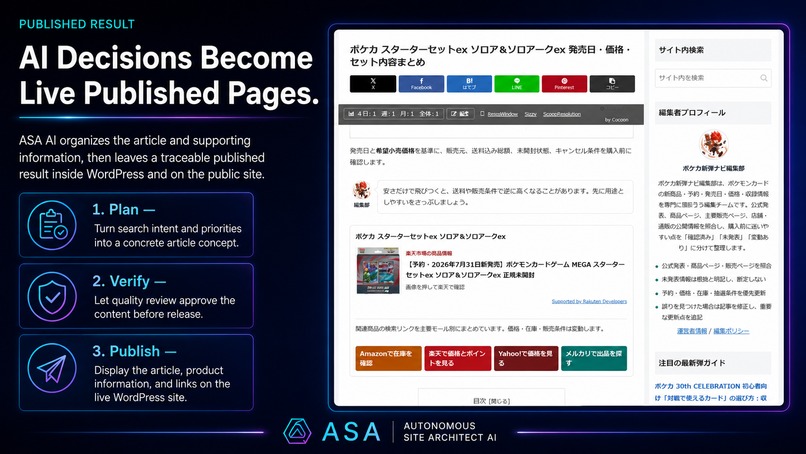Click the editor profile avatar in sidebar
Image resolution: width=806 pixels, height=454 pixels.
(713, 144)
